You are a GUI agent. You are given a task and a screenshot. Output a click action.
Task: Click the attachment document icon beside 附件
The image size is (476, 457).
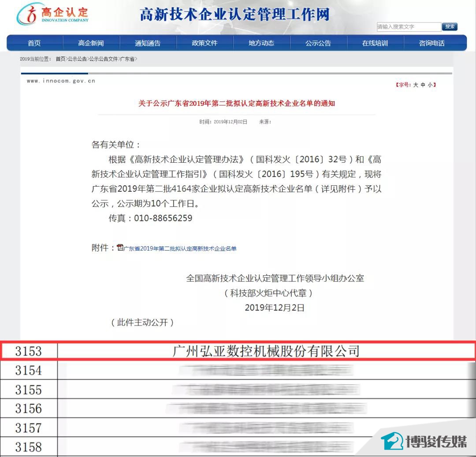(x=120, y=247)
